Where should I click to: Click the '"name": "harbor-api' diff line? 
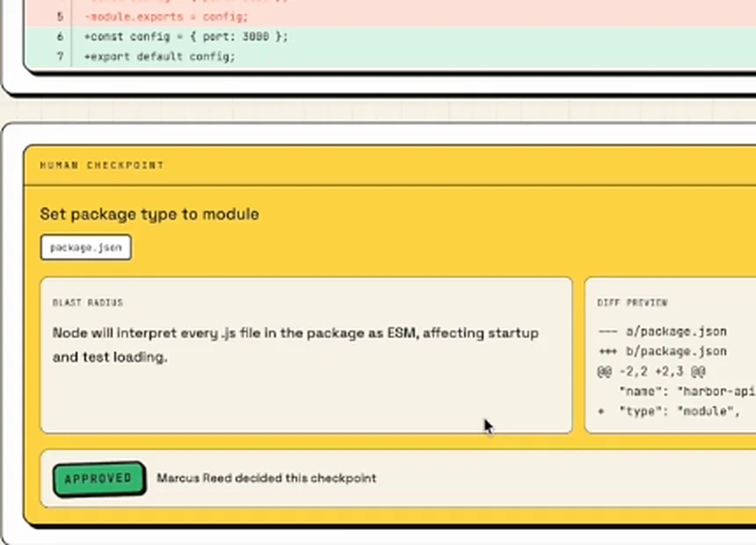click(x=687, y=391)
